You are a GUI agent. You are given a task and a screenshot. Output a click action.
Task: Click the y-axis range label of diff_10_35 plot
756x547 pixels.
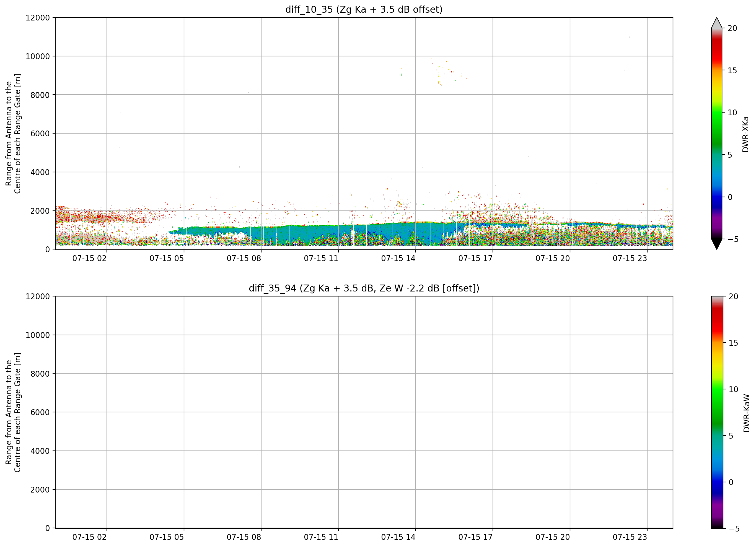click(13, 134)
